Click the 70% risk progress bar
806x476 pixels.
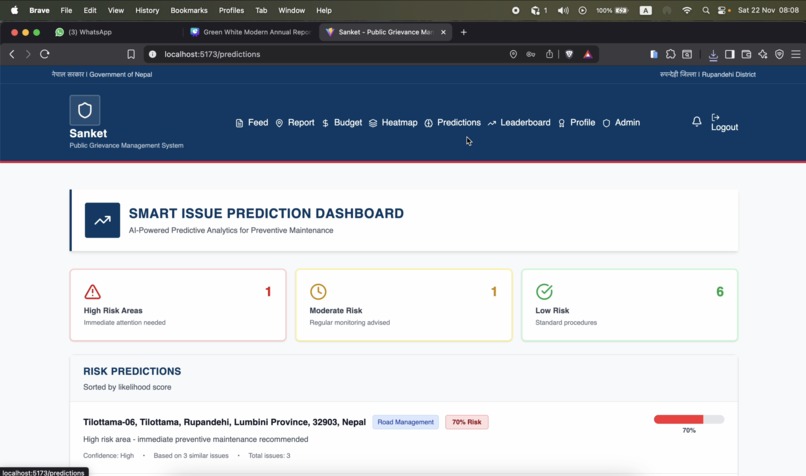(689, 419)
